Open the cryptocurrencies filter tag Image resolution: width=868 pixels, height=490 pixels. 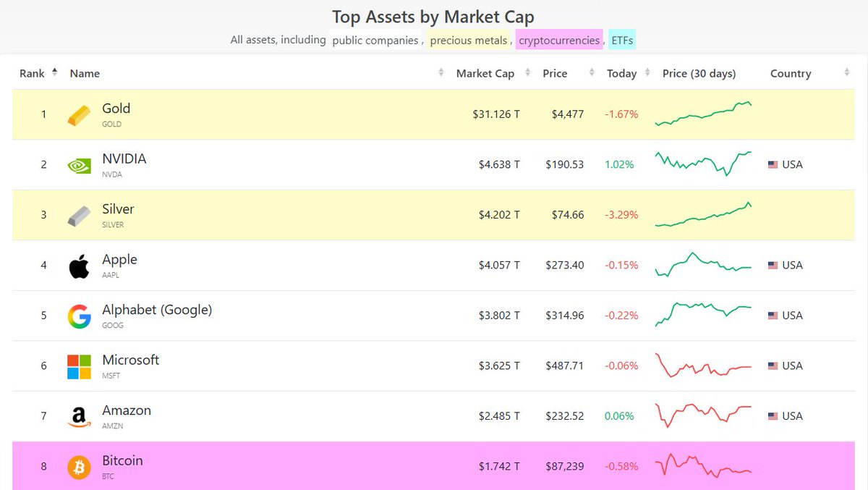[559, 41]
